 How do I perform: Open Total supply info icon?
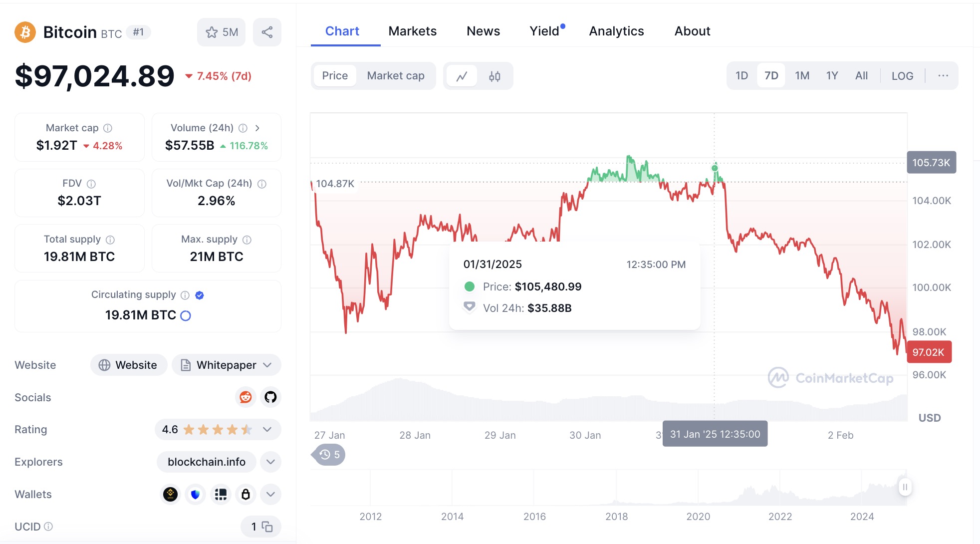point(110,240)
